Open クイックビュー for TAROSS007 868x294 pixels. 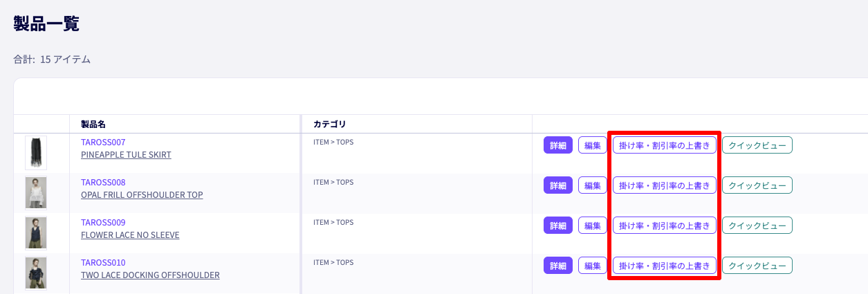tap(757, 145)
